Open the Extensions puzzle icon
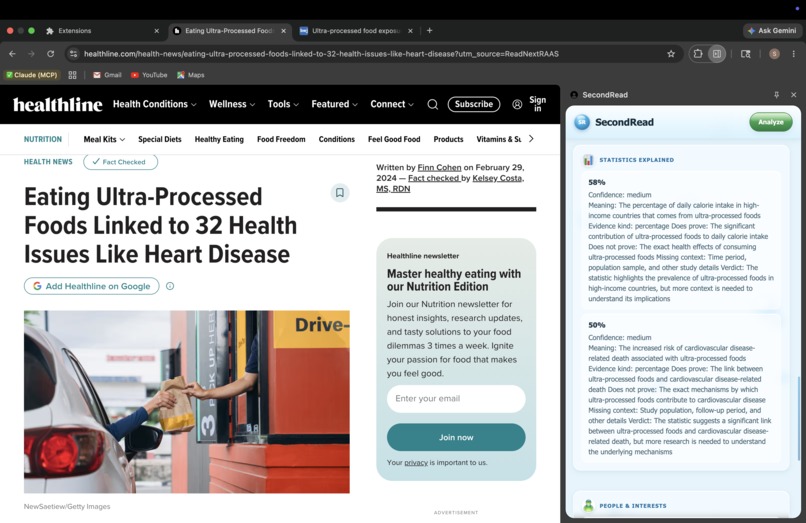The width and height of the screenshot is (806, 523). pyautogui.click(x=698, y=53)
